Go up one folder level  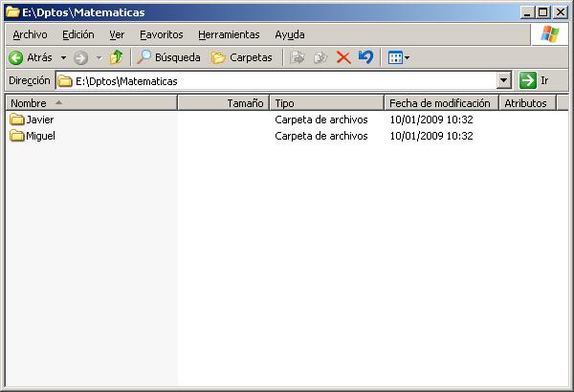(x=116, y=57)
